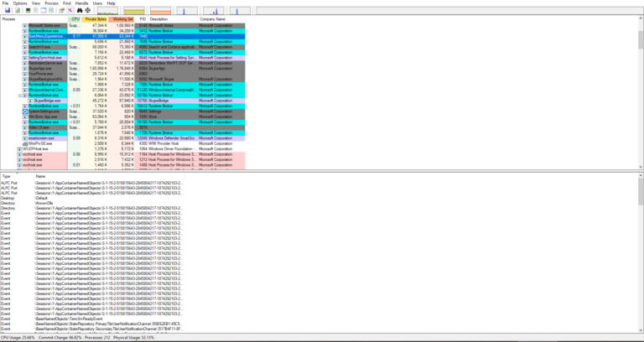Toggle the Show Lower Pane toolbar icon
The height and width of the screenshot is (342, 644).
43,10
